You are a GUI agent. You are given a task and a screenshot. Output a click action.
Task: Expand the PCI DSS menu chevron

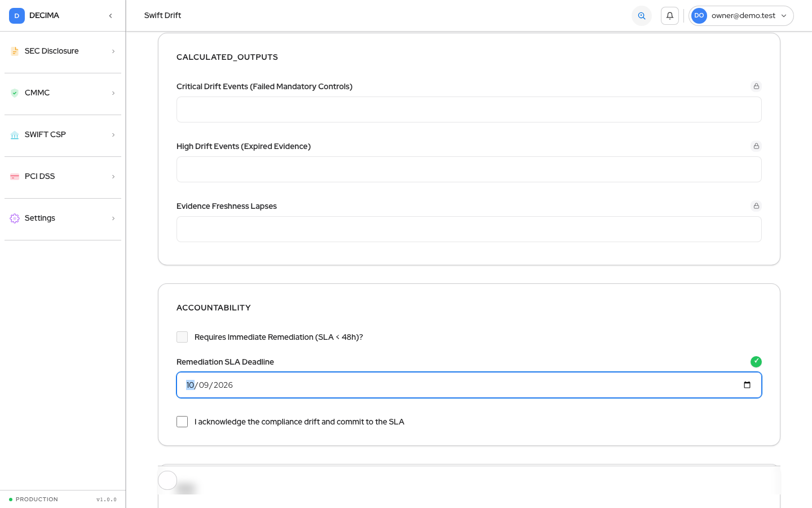(113, 177)
